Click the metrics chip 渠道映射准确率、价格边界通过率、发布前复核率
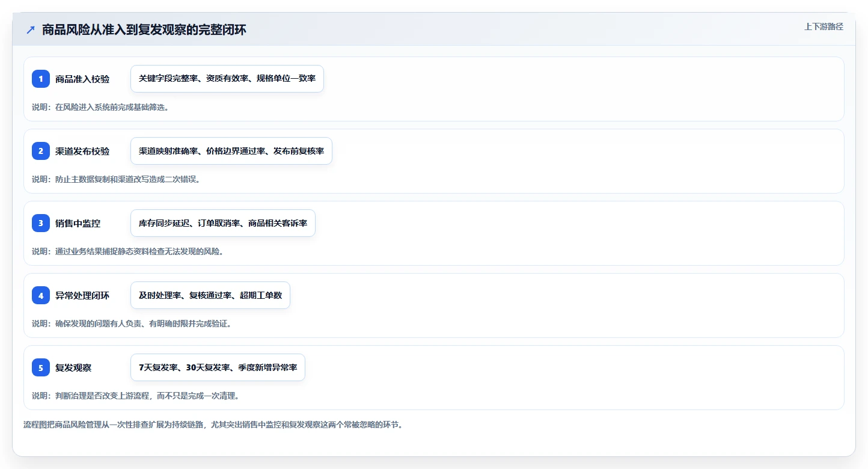Viewport: 868px width, 469px height. tap(231, 151)
